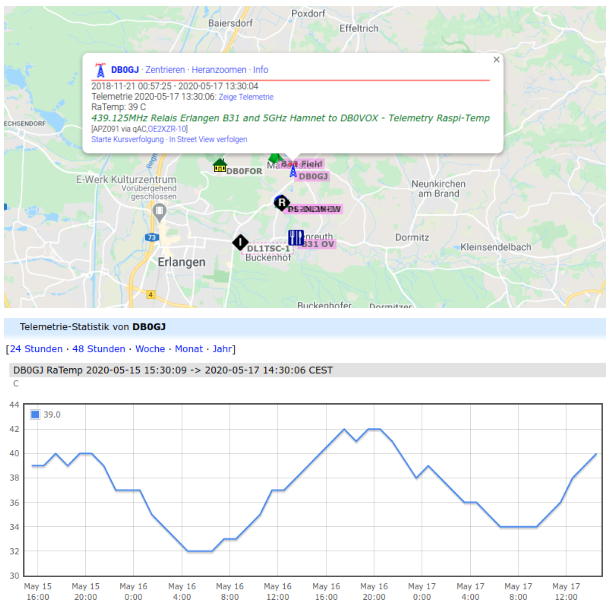Open the Info link for DB0GJ
Screen dimensions: 610x606
click(x=260, y=70)
